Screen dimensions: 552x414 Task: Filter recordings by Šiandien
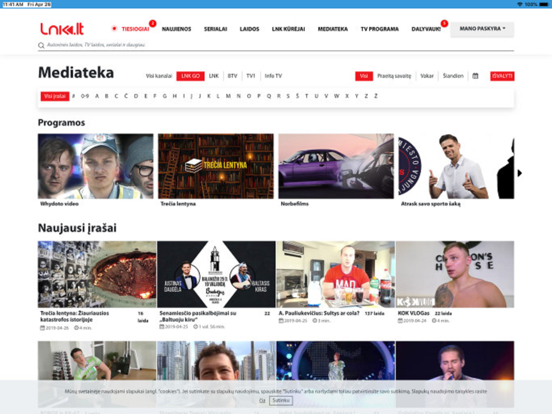pyautogui.click(x=453, y=76)
